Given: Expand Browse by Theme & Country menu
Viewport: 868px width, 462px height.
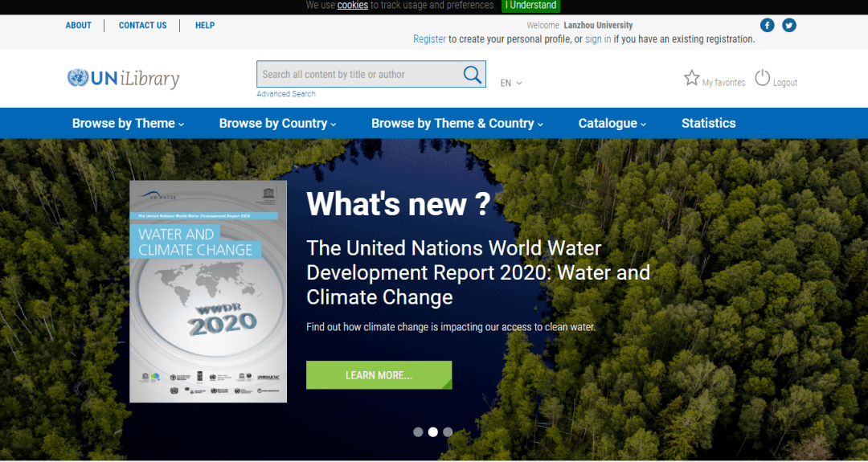Looking at the screenshot, I should (457, 124).
